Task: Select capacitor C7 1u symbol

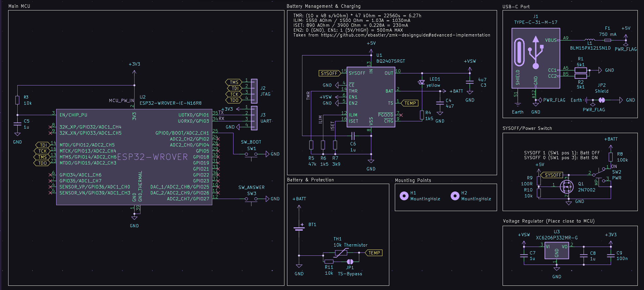Action: [524, 255]
